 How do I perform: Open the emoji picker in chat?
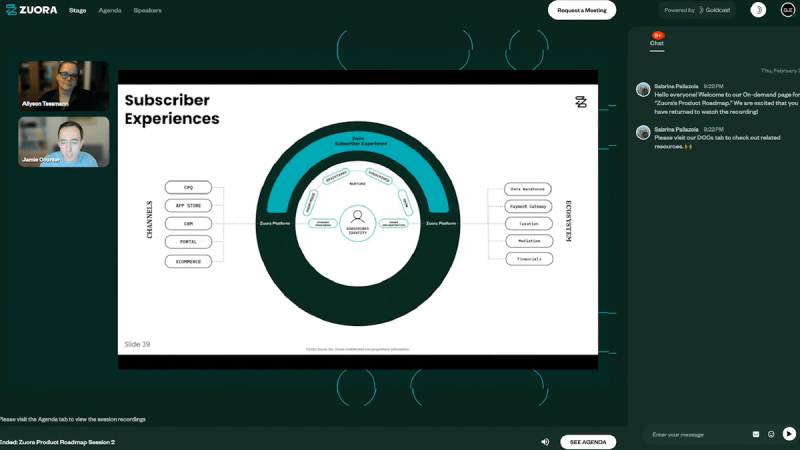click(x=771, y=434)
